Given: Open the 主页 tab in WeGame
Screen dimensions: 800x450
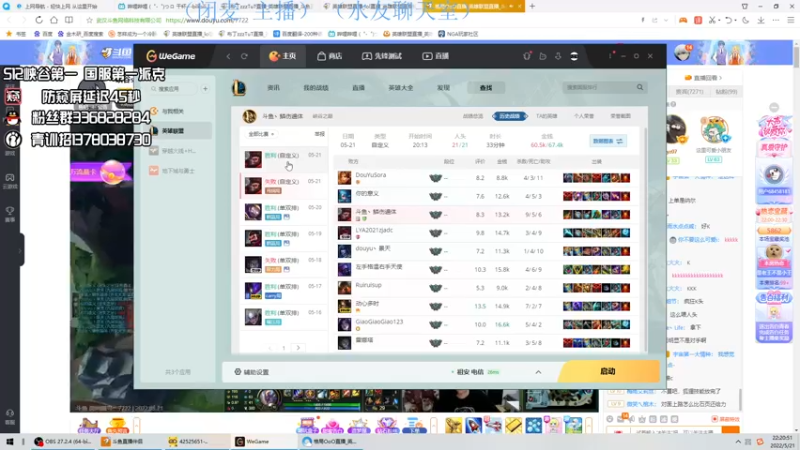Looking at the screenshot, I should point(283,56).
